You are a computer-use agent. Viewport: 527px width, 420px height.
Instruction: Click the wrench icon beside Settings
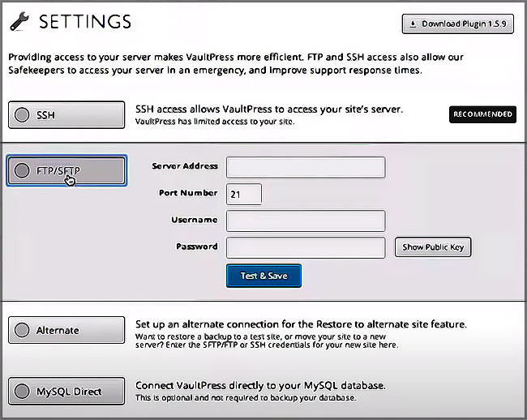19,22
